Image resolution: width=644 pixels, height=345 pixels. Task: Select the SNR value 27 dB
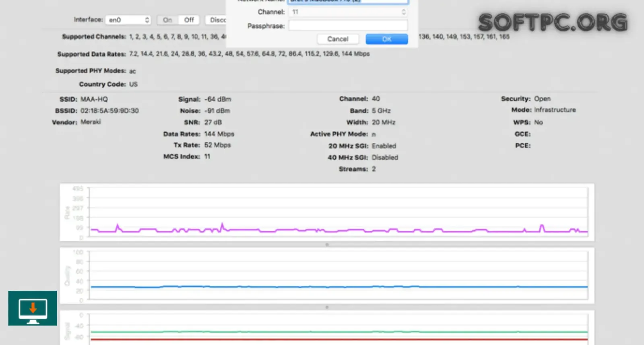point(213,122)
